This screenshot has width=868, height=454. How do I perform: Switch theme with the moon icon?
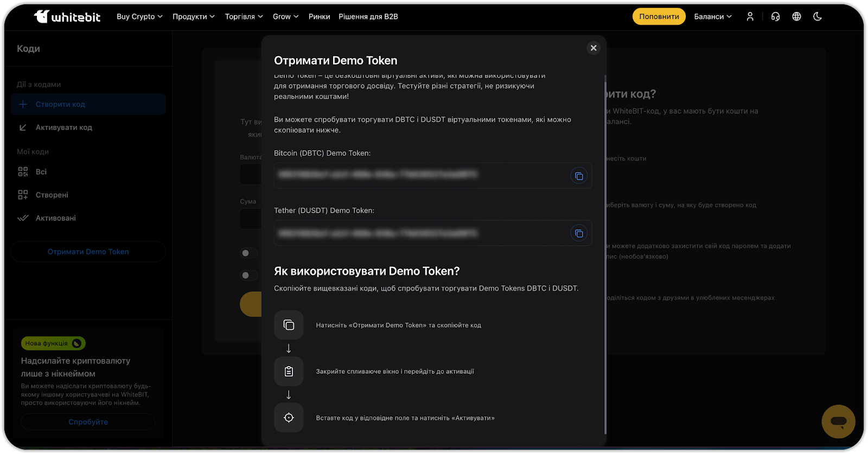click(818, 17)
